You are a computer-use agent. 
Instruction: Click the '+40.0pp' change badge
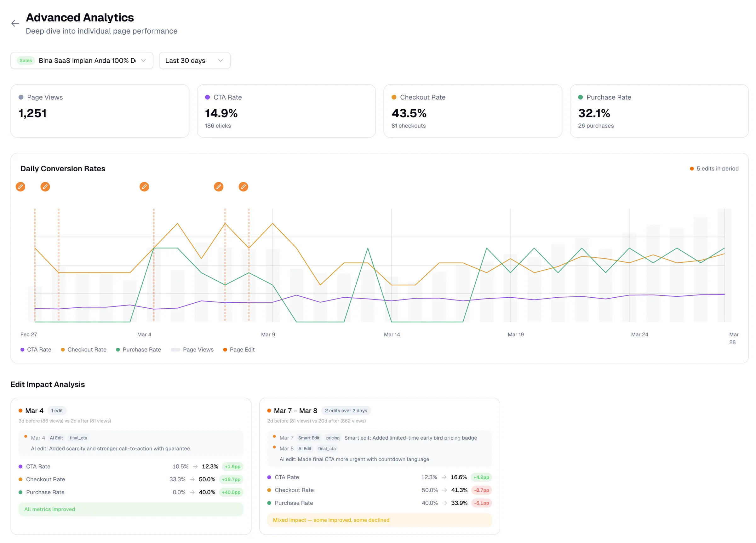coord(231,492)
